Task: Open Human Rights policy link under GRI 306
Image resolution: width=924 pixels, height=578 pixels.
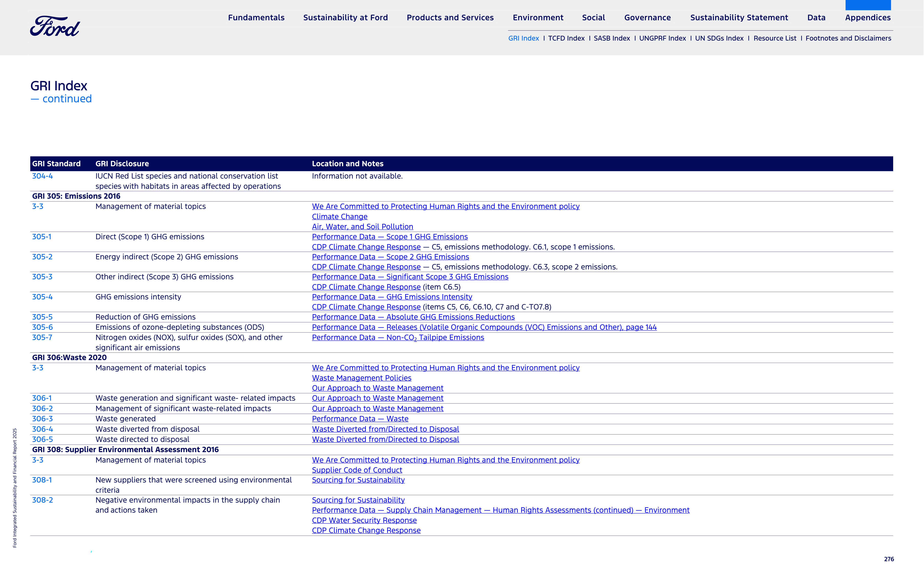Action: [x=446, y=368]
